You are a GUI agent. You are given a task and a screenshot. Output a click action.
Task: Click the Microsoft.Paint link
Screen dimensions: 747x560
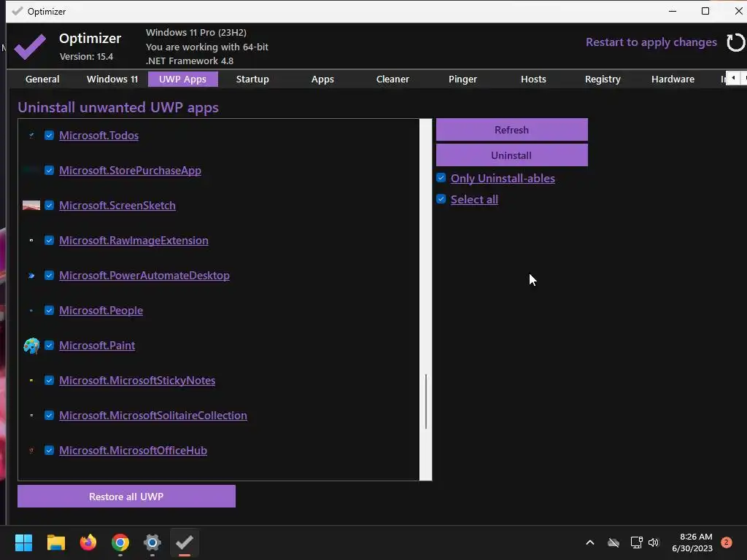97,345
